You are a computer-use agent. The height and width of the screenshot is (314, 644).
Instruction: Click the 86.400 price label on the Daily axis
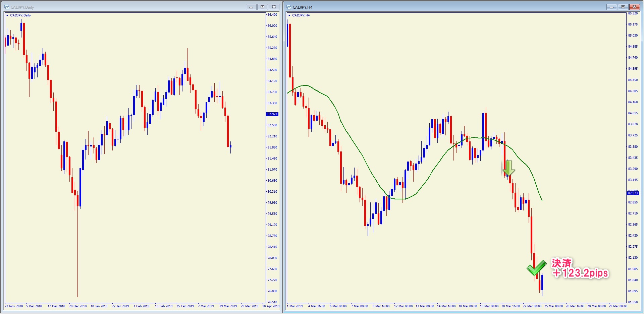coord(272,15)
